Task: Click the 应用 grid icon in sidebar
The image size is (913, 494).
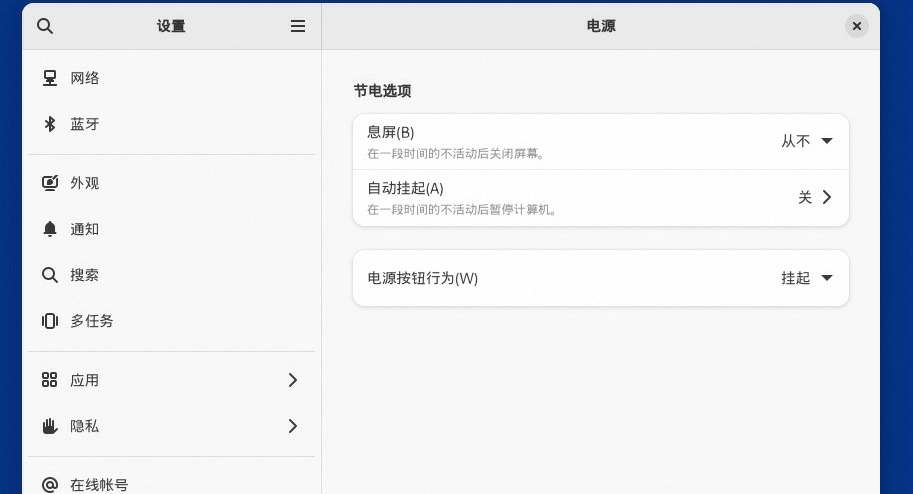Action: click(x=50, y=380)
